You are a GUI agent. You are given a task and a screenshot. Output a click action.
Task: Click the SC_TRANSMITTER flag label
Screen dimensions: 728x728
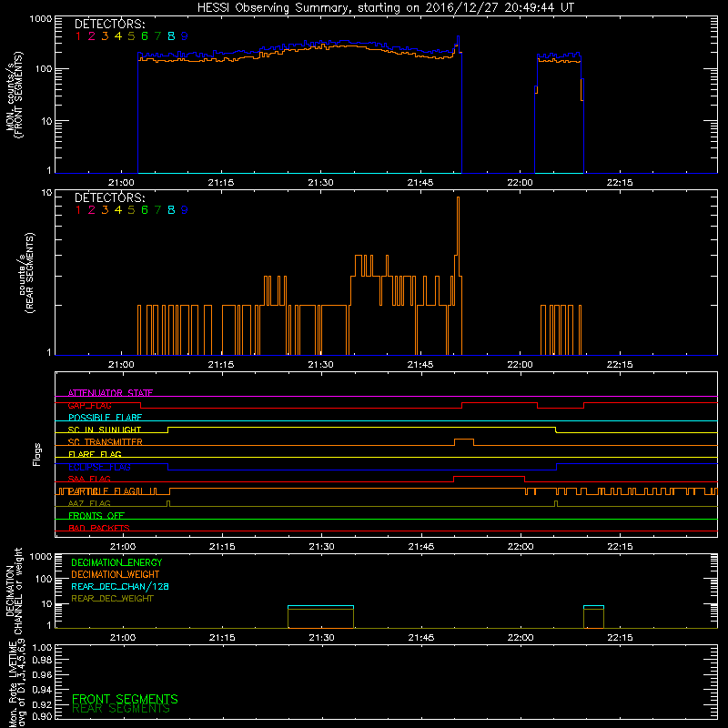[105, 442]
